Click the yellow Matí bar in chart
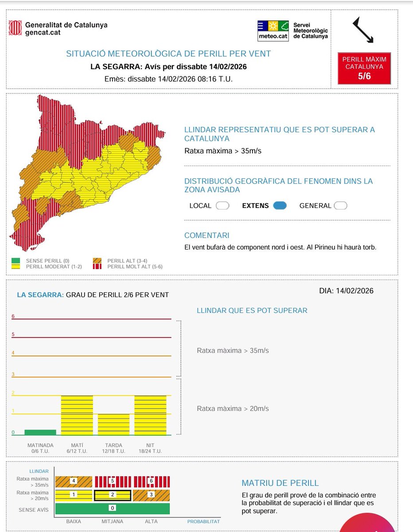Viewport: 413px width, 532px height. pos(77,415)
